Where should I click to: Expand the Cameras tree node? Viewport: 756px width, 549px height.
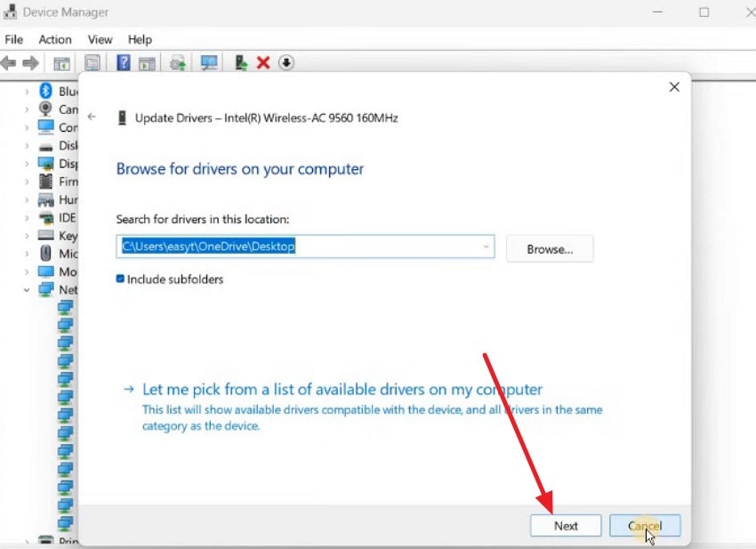(27, 109)
